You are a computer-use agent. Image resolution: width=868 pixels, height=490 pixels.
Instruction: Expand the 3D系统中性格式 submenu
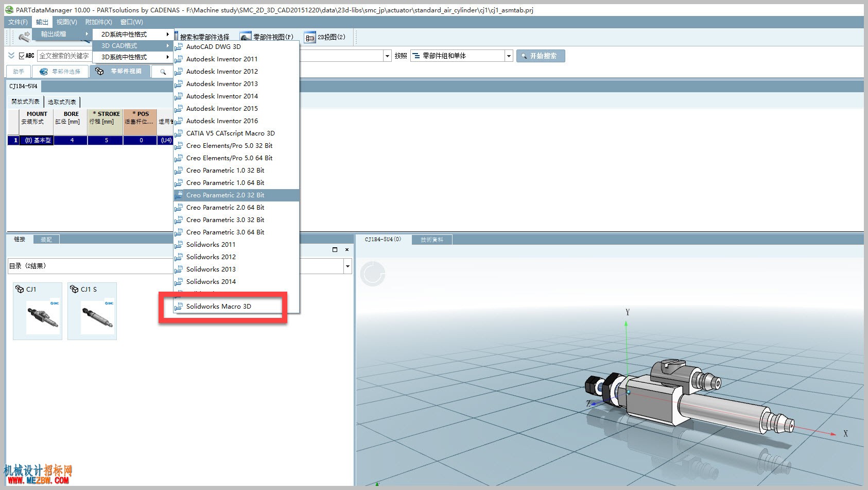click(132, 57)
